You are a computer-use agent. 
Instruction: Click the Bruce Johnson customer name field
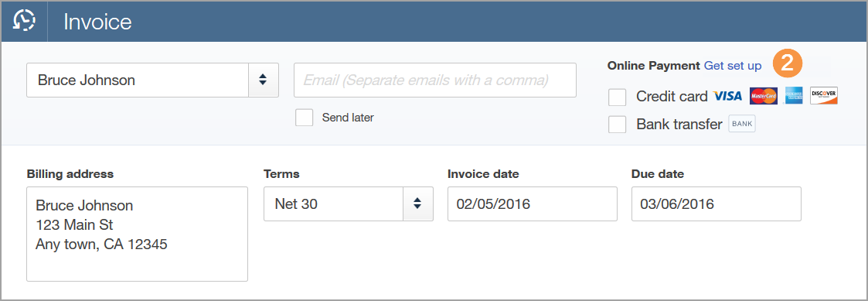[138, 80]
